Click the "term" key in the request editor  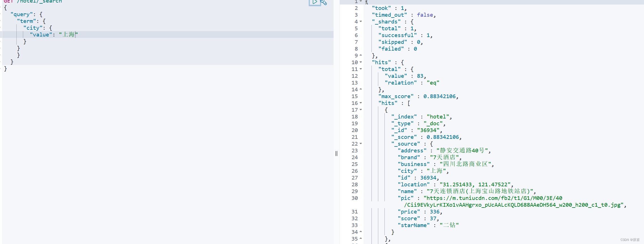(x=27, y=21)
